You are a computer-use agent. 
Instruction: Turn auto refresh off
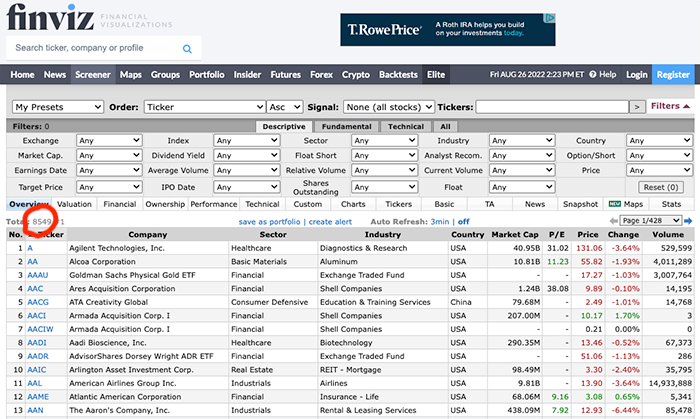[x=463, y=221]
